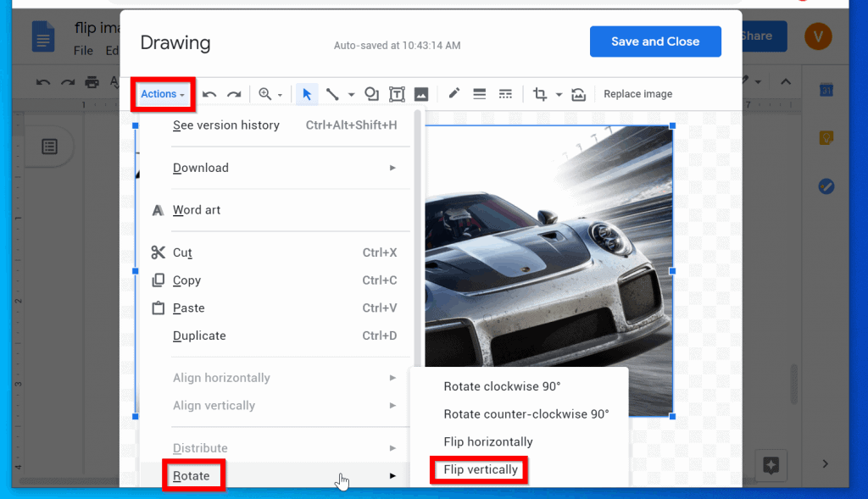868x499 pixels.
Task: Show the document outline icon
Action: (50, 147)
